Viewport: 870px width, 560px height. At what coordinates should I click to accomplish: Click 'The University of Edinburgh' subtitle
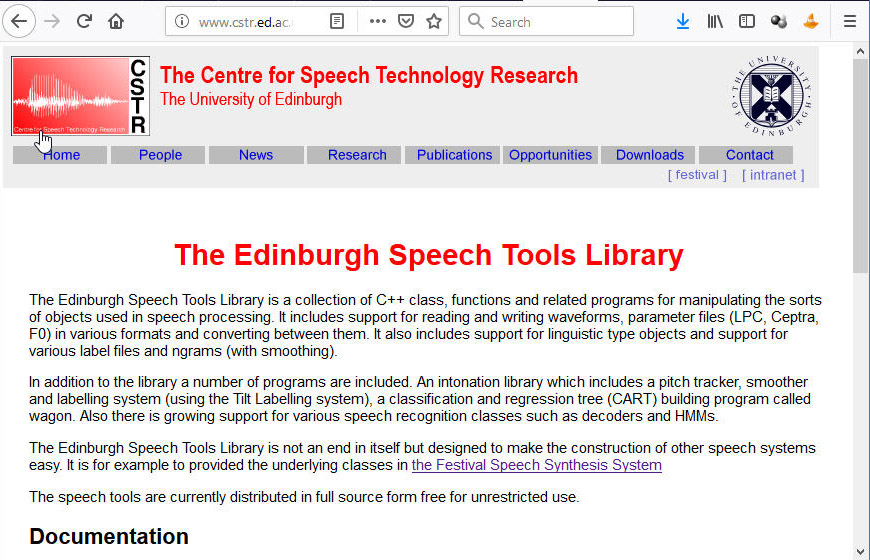point(251,99)
